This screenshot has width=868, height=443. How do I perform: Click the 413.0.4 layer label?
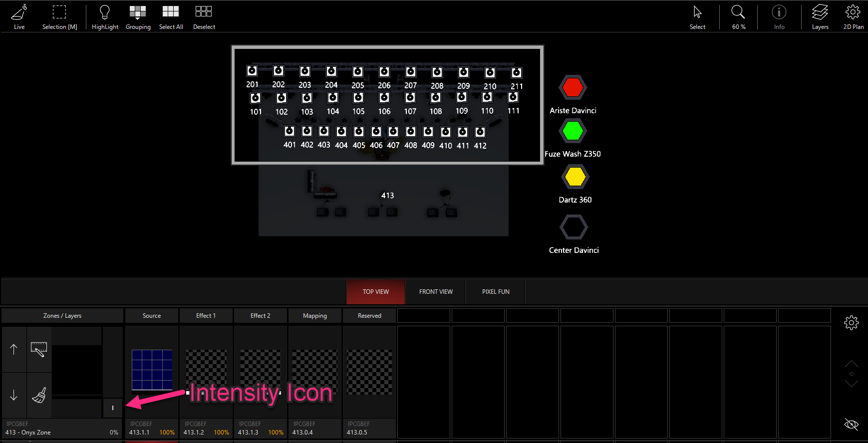[302, 433]
